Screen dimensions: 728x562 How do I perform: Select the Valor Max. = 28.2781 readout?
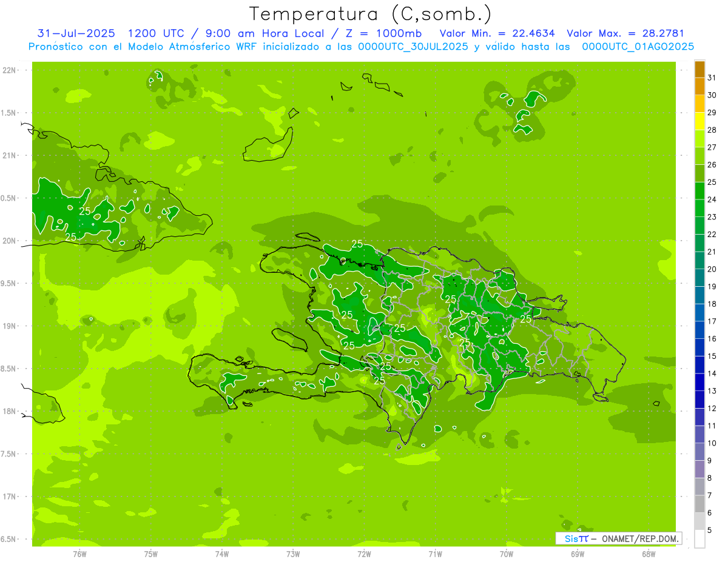click(x=625, y=33)
